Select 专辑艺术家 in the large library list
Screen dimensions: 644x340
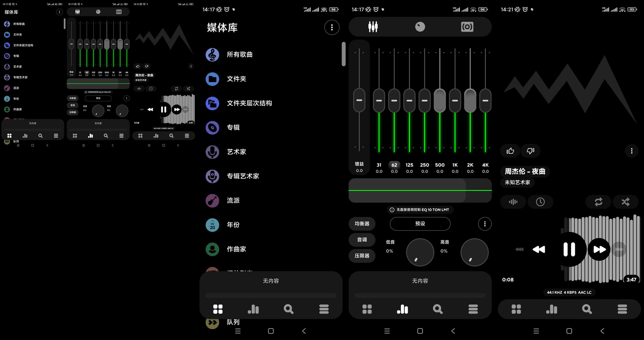243,176
